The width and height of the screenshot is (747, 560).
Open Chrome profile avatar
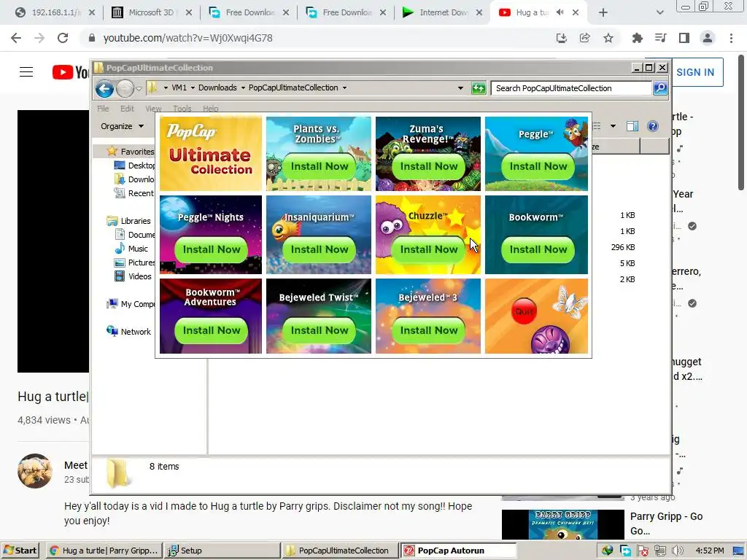pos(708,38)
